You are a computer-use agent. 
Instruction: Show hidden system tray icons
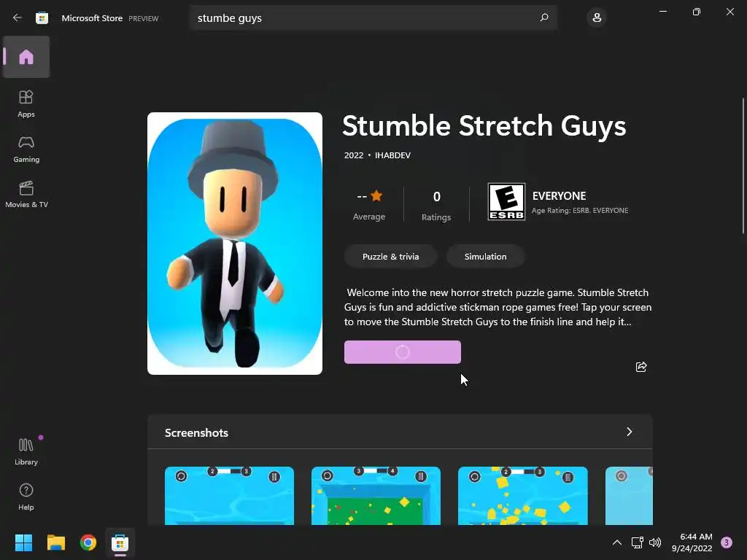click(x=617, y=542)
